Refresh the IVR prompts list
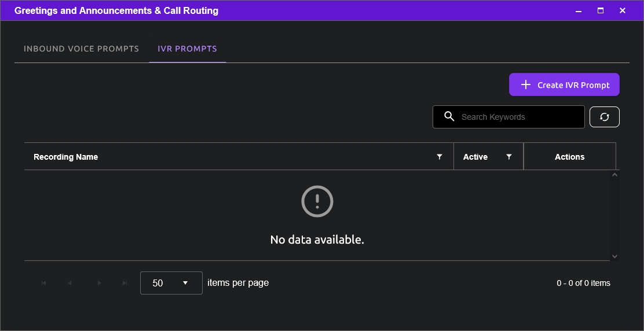This screenshot has height=331, width=644. coord(604,117)
